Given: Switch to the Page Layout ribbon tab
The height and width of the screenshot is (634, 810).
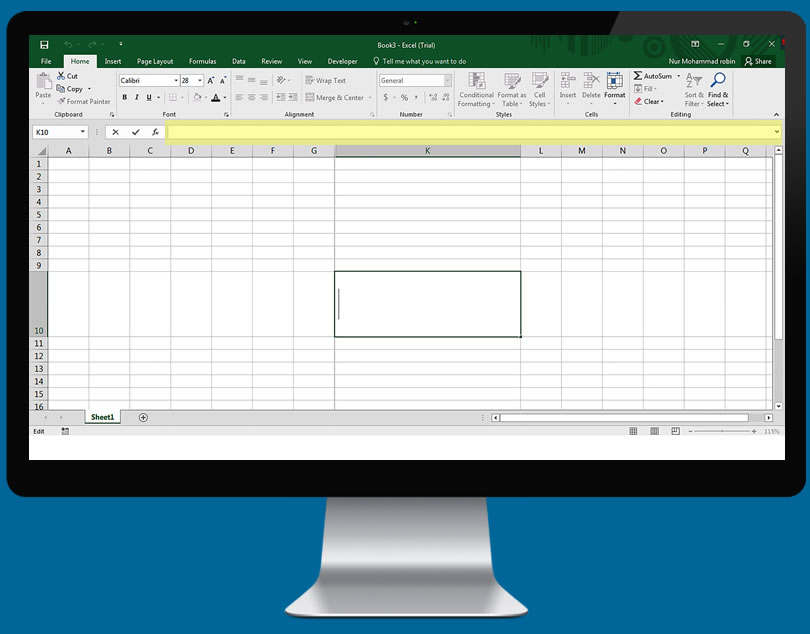Looking at the screenshot, I should [155, 61].
